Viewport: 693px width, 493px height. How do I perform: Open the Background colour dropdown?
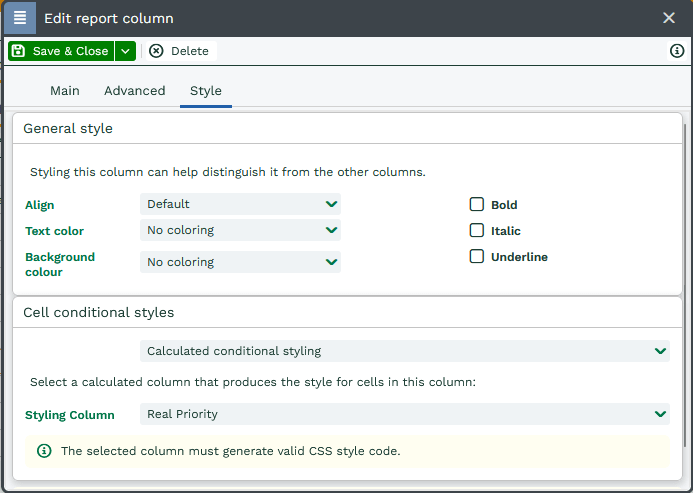(240, 262)
